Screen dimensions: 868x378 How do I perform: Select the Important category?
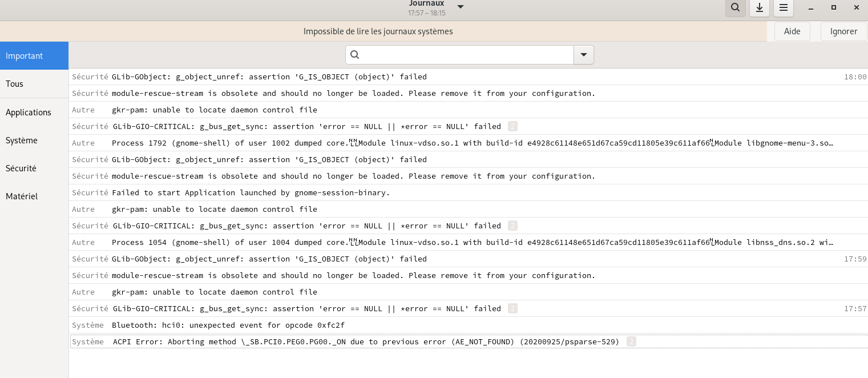34,56
